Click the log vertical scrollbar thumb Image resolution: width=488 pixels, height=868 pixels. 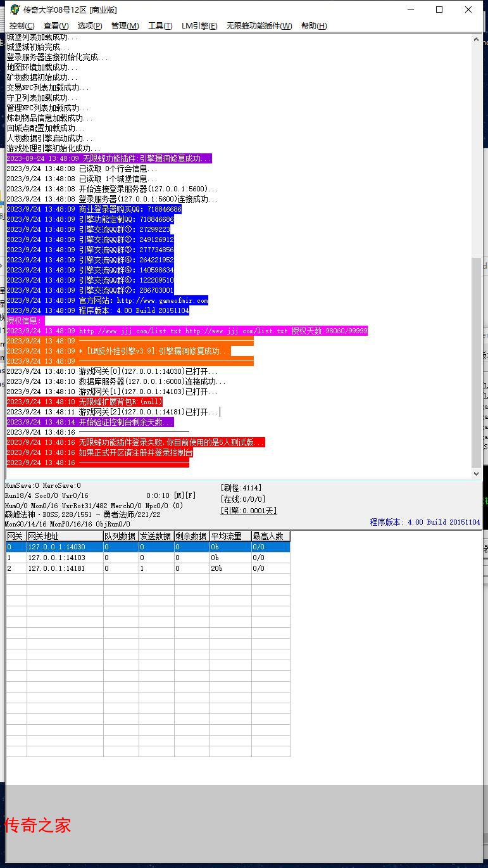coord(477,362)
